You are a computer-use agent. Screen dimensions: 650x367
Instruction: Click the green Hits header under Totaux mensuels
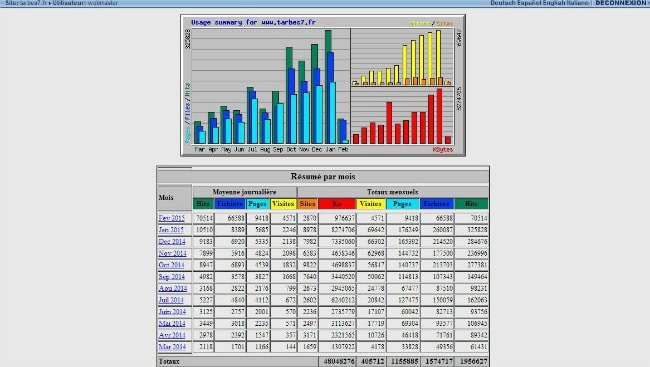(x=471, y=204)
